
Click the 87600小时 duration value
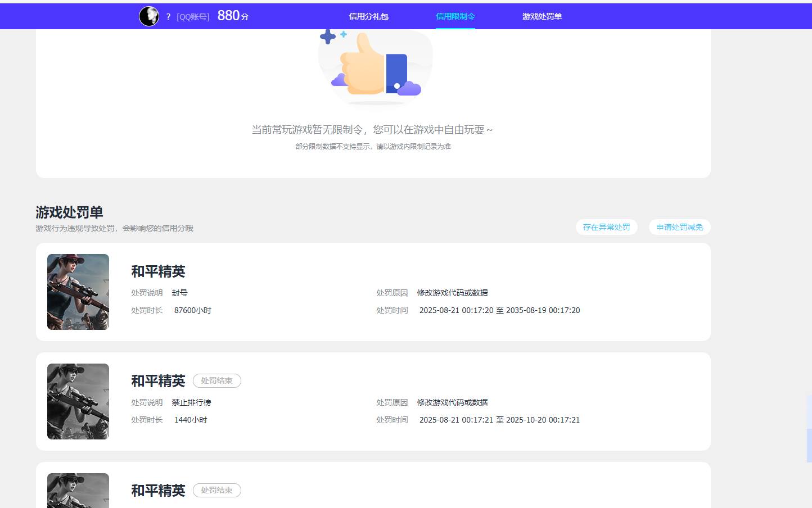(x=193, y=310)
